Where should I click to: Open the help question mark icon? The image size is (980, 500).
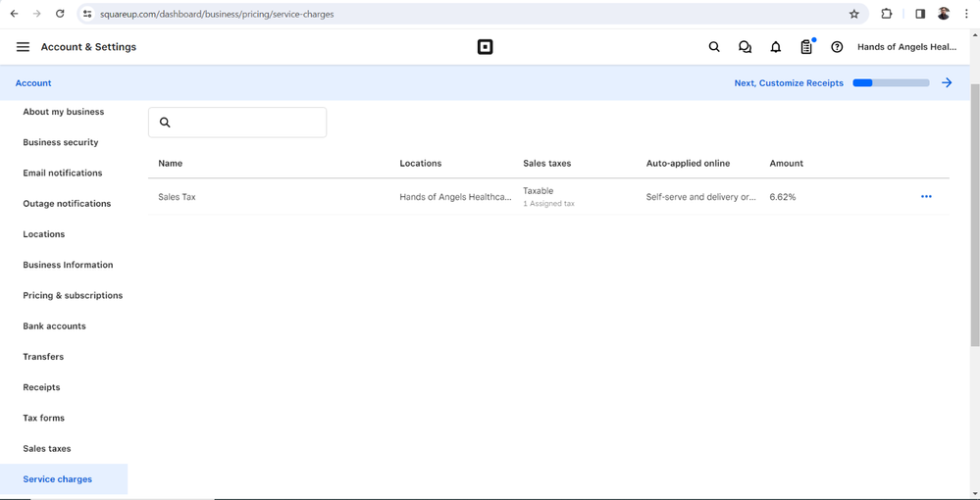837,47
